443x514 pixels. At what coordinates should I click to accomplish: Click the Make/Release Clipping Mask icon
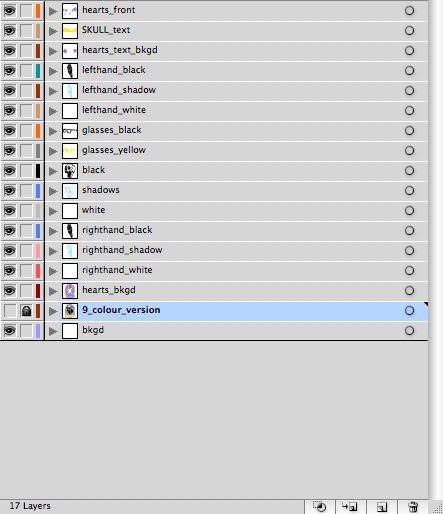(x=320, y=507)
